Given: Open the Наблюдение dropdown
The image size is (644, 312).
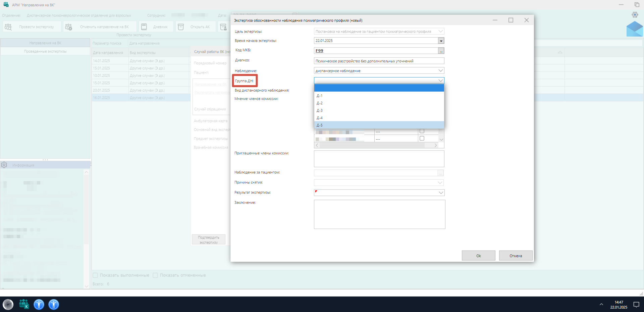Looking at the screenshot, I should (x=441, y=71).
